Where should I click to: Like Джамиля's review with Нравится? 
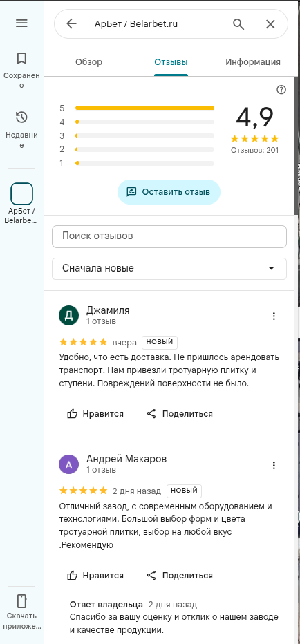click(x=95, y=414)
